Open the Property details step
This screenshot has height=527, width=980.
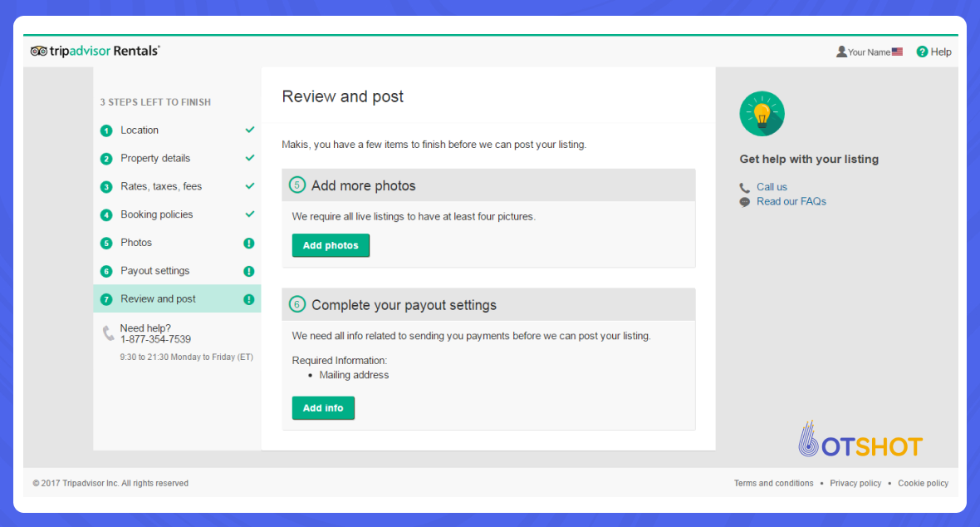(x=156, y=158)
